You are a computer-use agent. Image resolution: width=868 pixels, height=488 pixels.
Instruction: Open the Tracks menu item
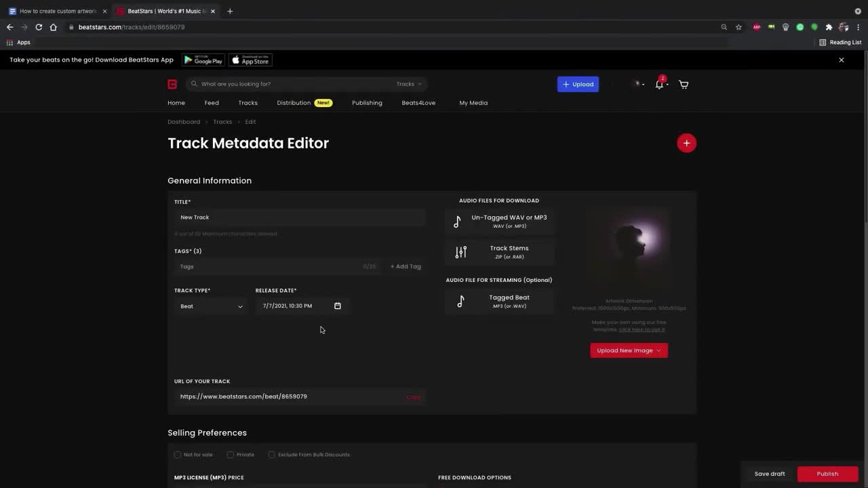[248, 103]
